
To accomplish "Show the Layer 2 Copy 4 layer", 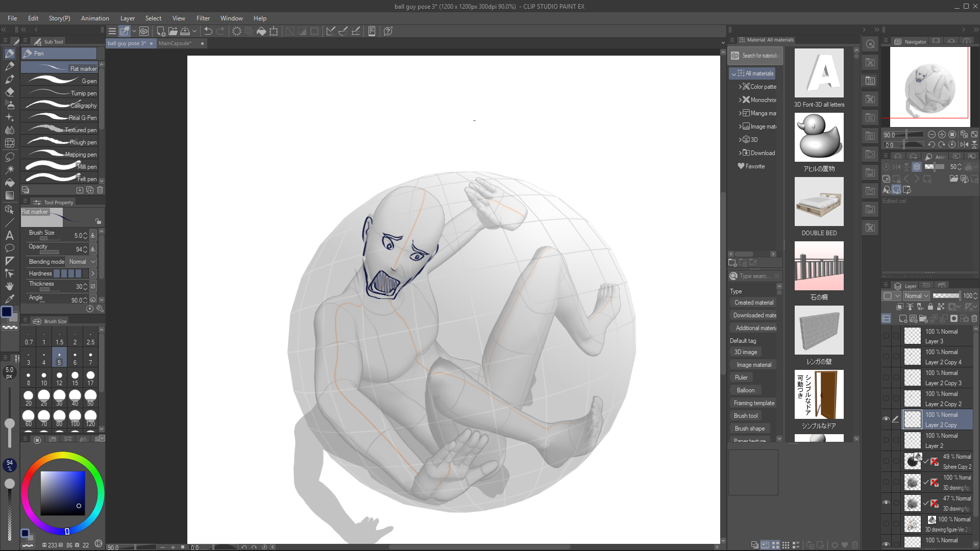I will point(886,357).
